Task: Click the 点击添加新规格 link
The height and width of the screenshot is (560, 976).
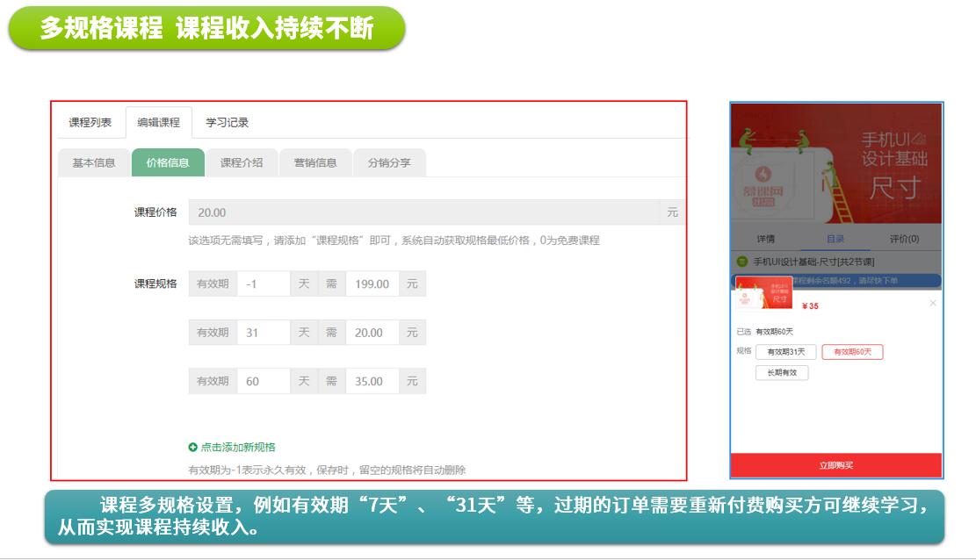Action: [x=238, y=448]
